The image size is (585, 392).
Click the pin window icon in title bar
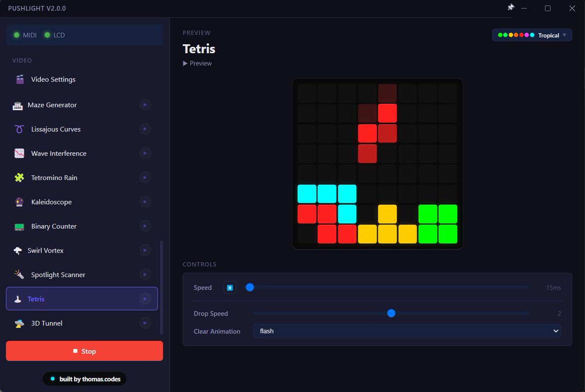[x=511, y=7]
